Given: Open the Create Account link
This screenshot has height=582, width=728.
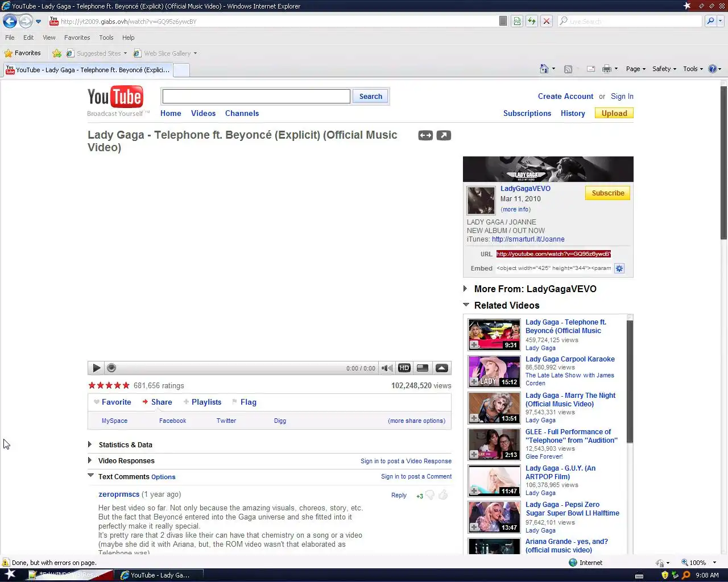Looking at the screenshot, I should (565, 97).
